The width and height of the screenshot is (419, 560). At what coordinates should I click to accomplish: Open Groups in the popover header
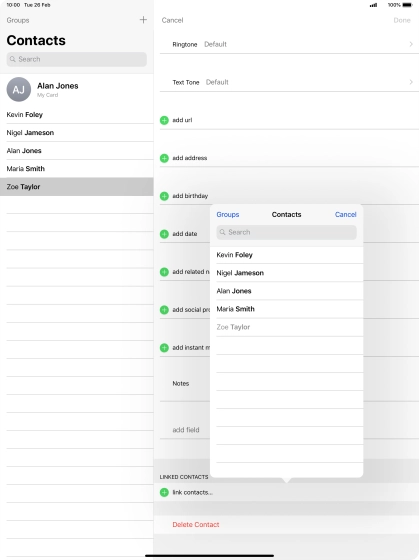pos(228,214)
